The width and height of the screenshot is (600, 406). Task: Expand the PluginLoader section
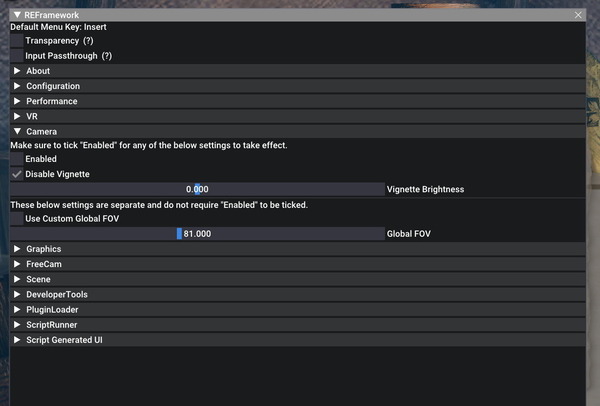(298, 310)
